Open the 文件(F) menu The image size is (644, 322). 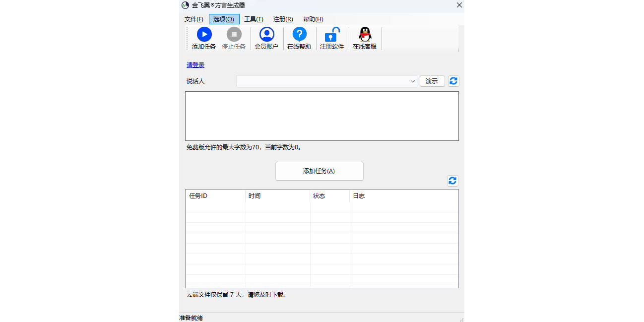coord(194,19)
